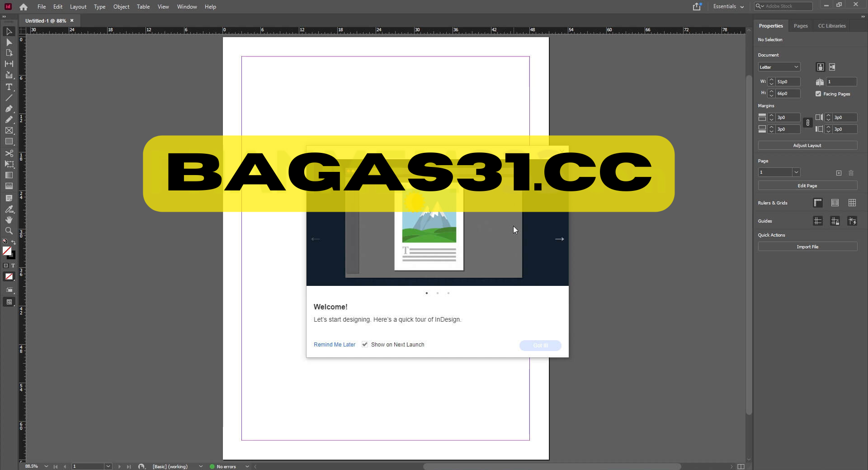Uncheck Show on Next Launch
The width and height of the screenshot is (868, 470).
tap(365, 344)
